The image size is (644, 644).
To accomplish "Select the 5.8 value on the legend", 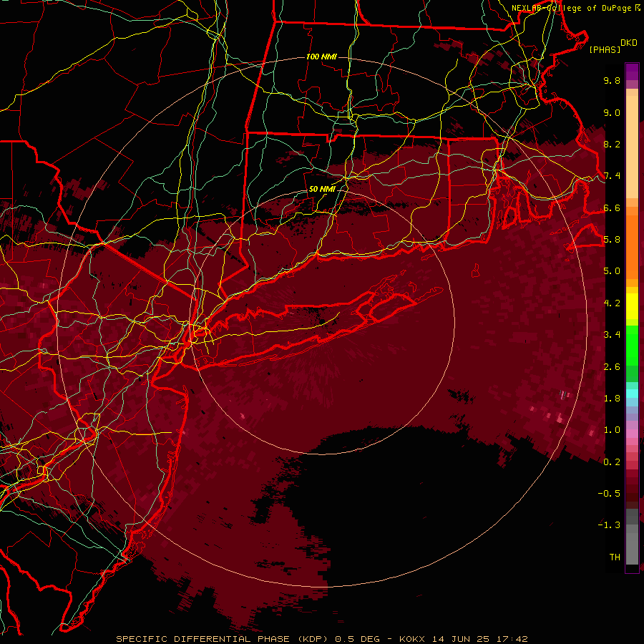I will point(612,240).
